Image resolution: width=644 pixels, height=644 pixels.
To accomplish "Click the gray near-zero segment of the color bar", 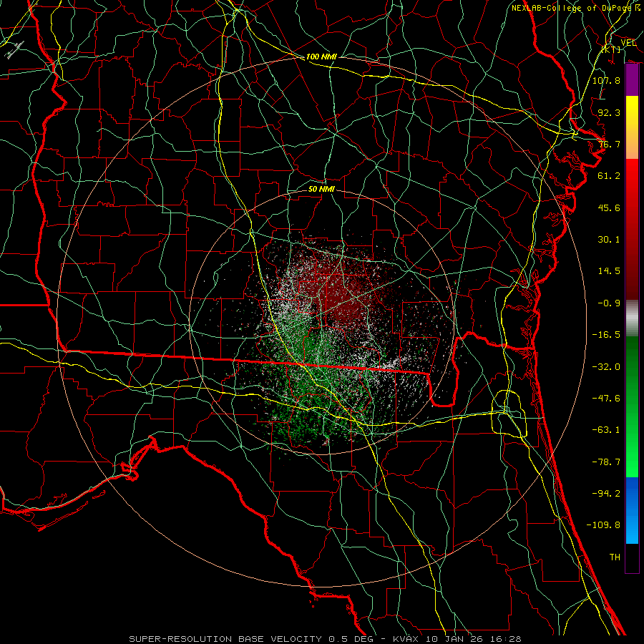I will coord(632,318).
